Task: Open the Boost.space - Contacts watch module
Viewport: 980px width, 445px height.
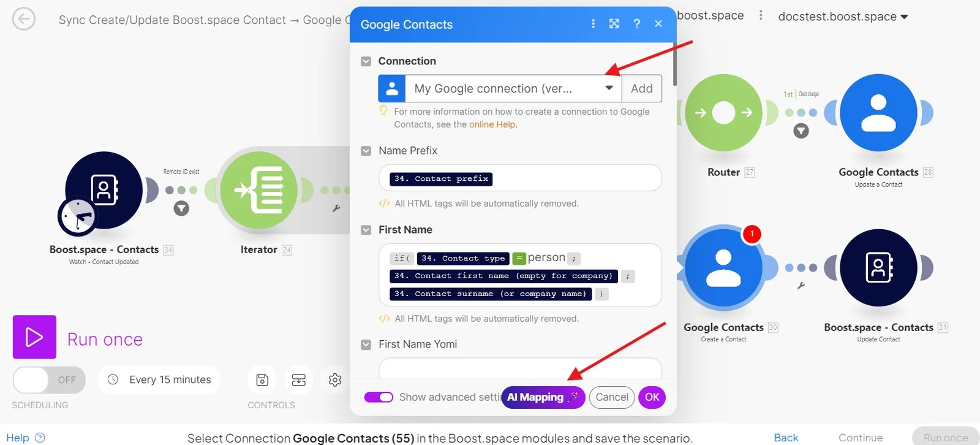Action: click(104, 190)
